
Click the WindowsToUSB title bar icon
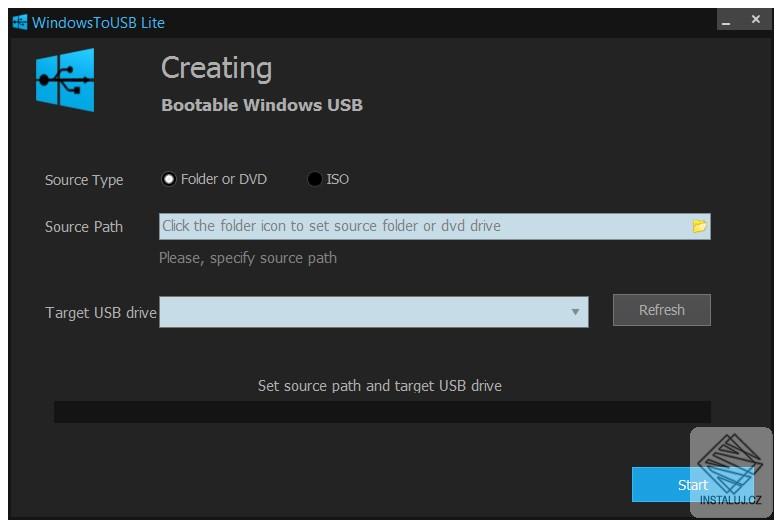coord(19,22)
